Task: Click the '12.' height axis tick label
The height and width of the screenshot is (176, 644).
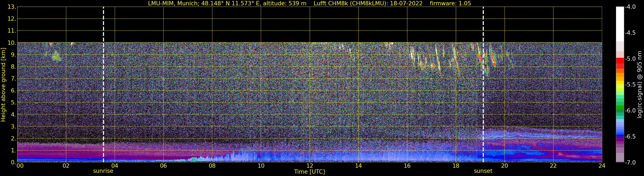Action: tap(12, 19)
